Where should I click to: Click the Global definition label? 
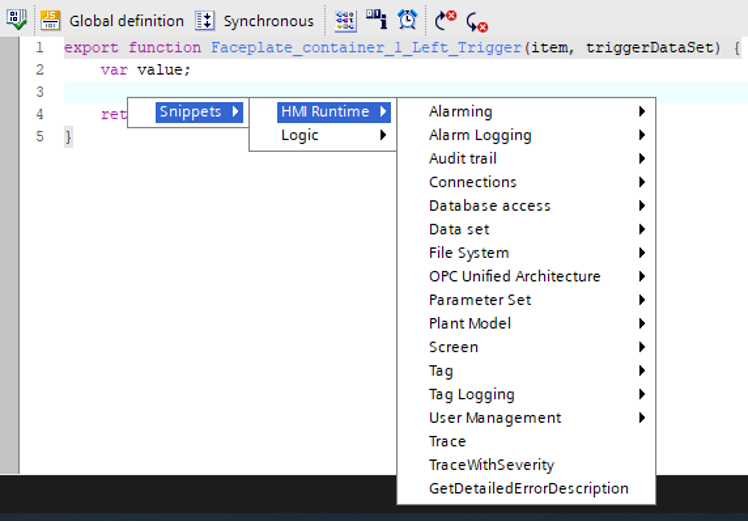point(126,21)
